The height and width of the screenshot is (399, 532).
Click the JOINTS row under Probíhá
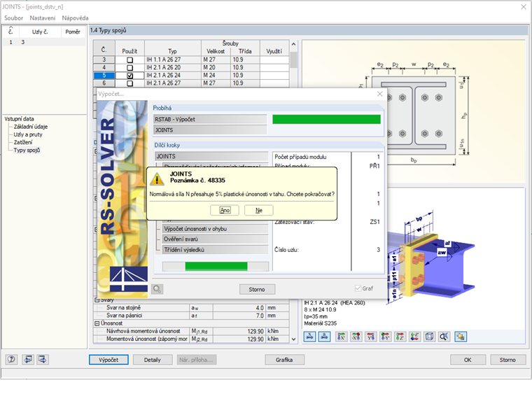point(211,130)
